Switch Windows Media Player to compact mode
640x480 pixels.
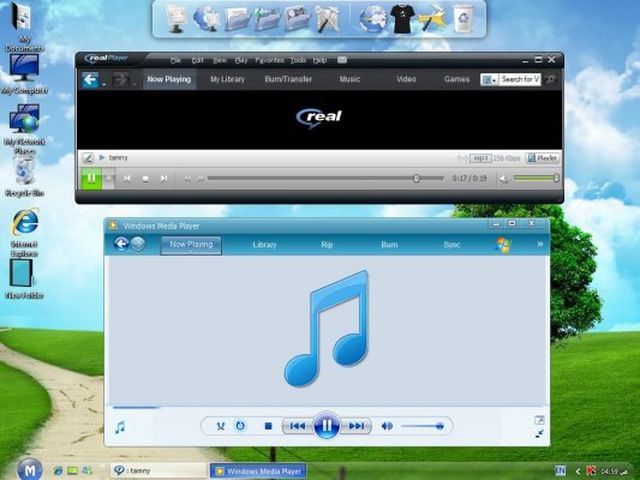point(539,434)
